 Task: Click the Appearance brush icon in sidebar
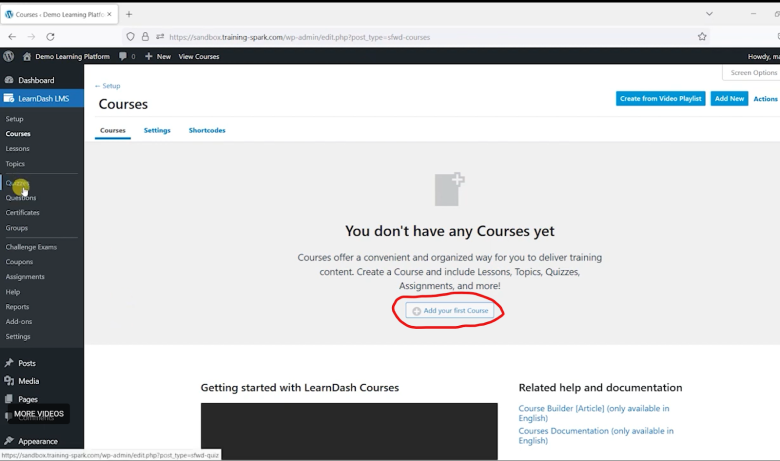click(9, 441)
